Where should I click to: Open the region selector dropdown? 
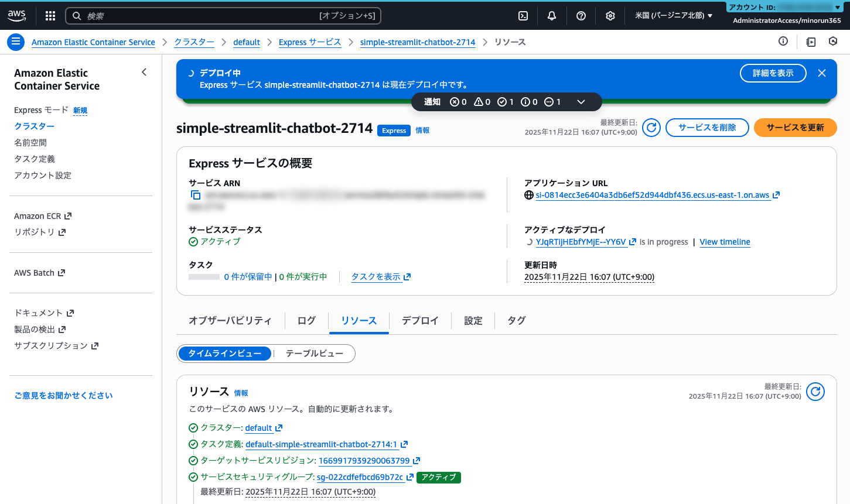pyautogui.click(x=673, y=16)
